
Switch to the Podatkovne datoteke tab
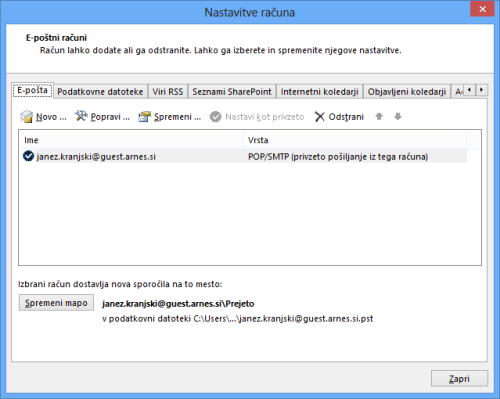pyautogui.click(x=100, y=92)
